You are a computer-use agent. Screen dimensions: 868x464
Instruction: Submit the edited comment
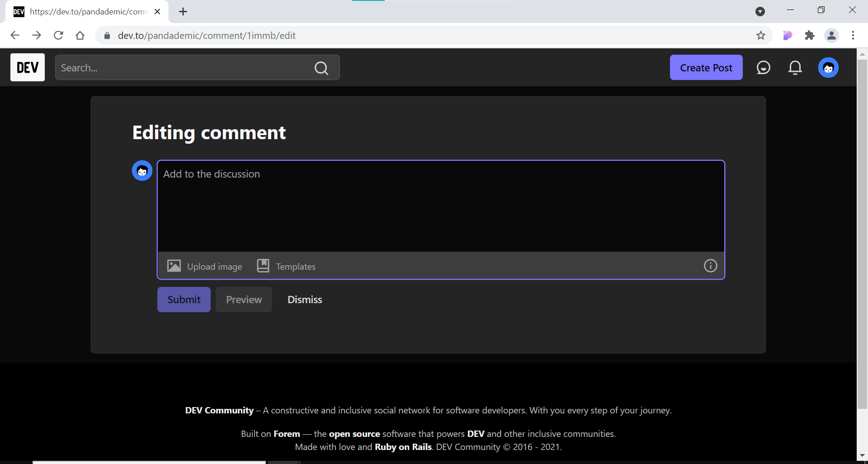pyautogui.click(x=184, y=299)
